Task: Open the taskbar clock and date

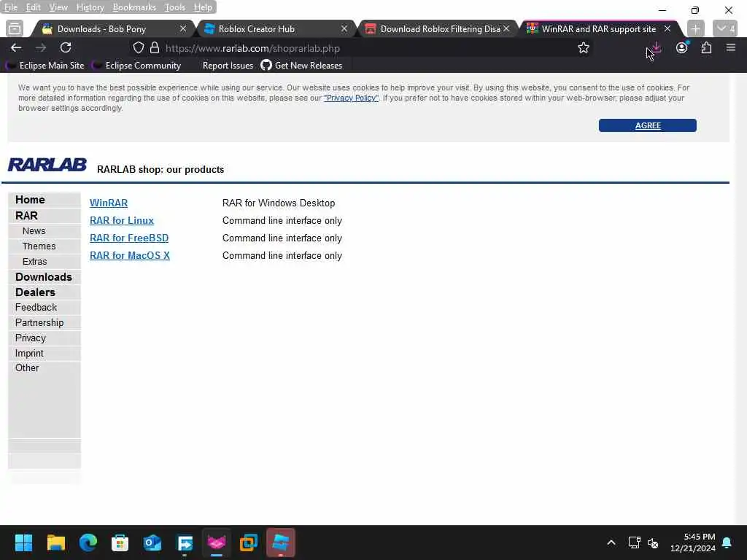Action: 693,542
